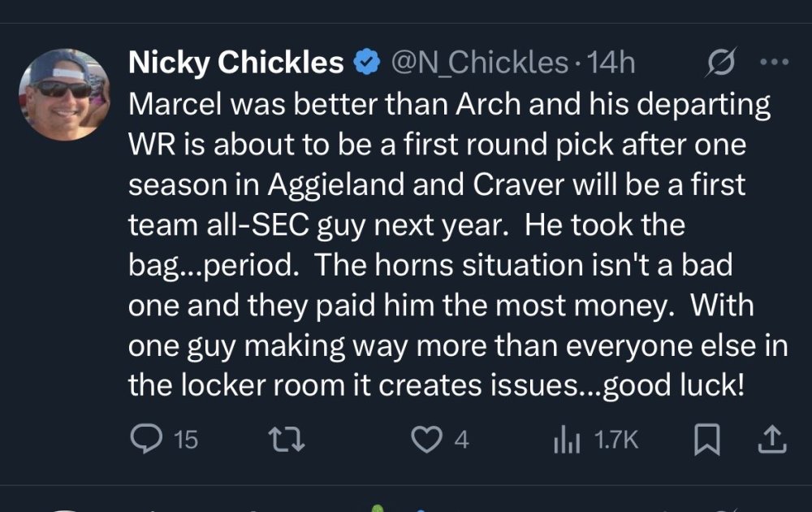Like the post with the heart icon
The image size is (812, 512).
pyautogui.click(x=425, y=440)
